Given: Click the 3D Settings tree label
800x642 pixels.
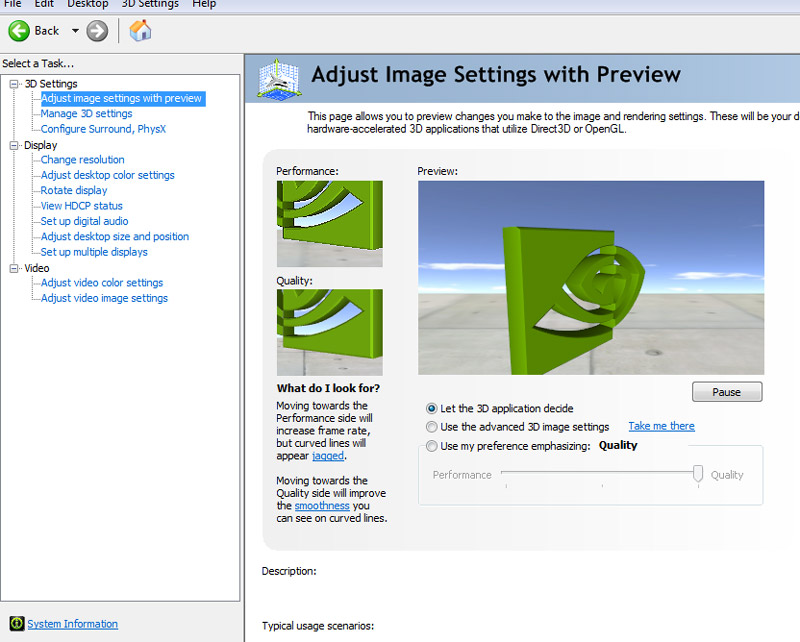Looking at the screenshot, I should (51, 84).
